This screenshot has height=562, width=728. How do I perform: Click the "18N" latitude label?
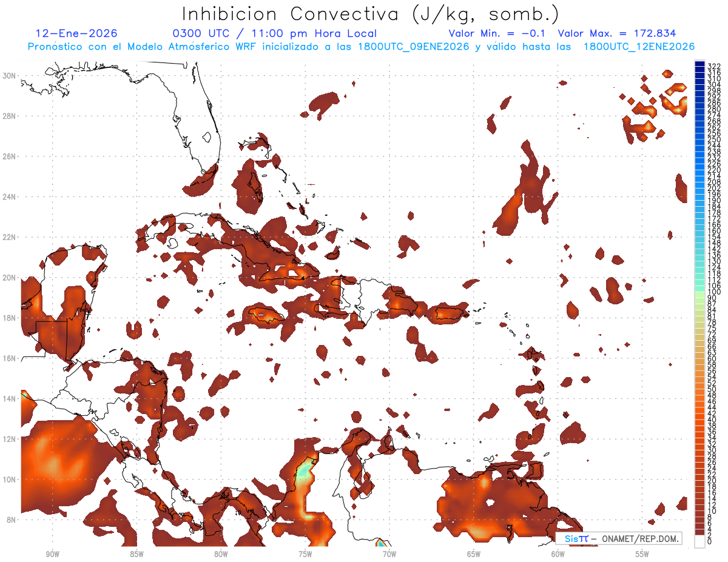click(x=10, y=318)
